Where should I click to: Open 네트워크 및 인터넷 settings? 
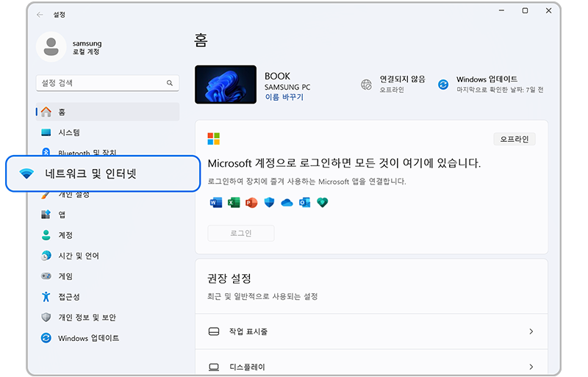coord(103,173)
